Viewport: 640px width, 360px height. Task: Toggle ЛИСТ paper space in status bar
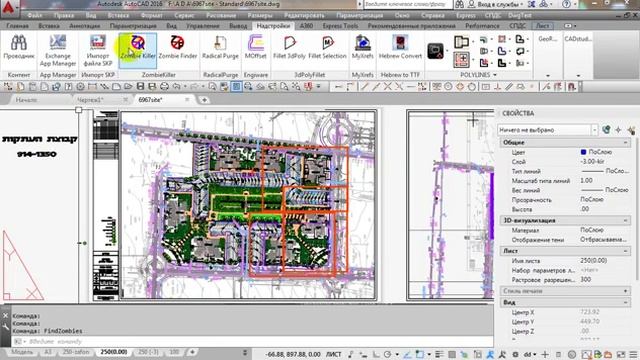(334, 354)
